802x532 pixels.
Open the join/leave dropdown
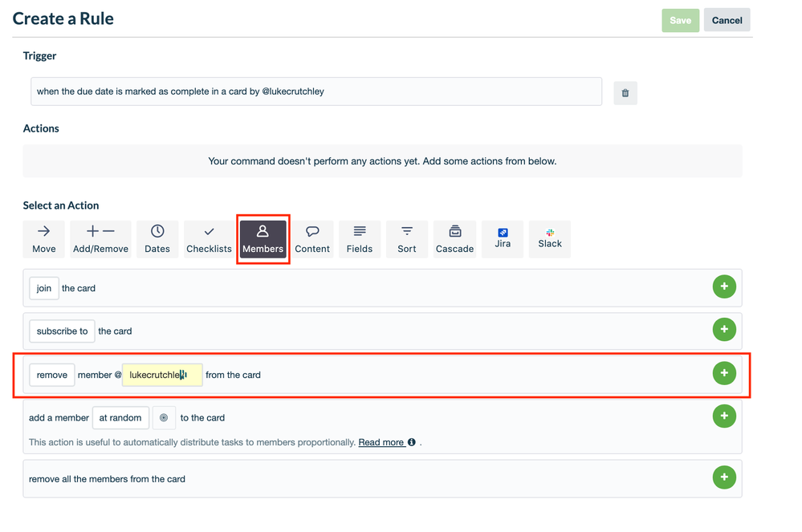coord(43,287)
